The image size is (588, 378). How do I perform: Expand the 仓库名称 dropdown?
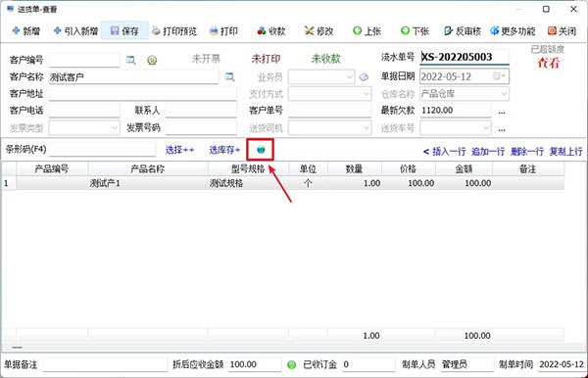[x=504, y=94]
